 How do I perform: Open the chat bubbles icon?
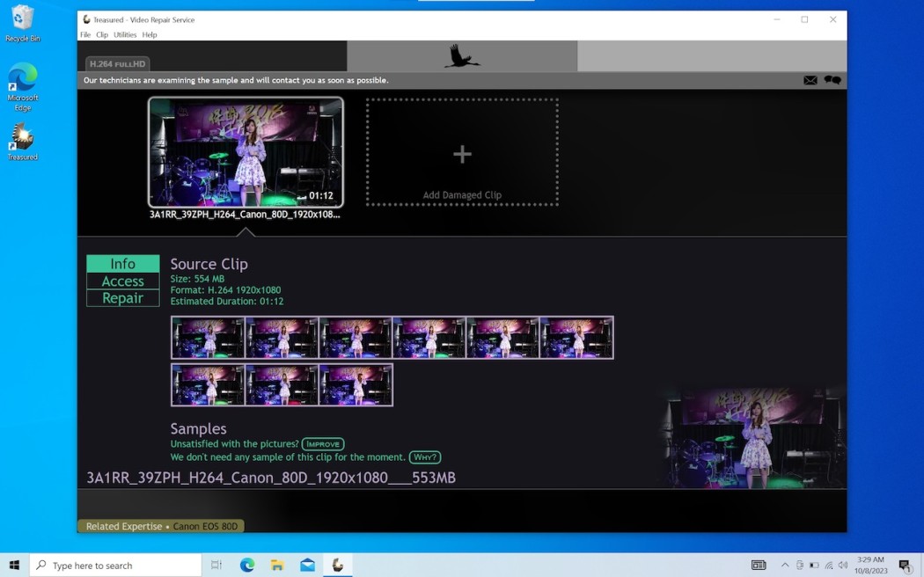(x=832, y=80)
